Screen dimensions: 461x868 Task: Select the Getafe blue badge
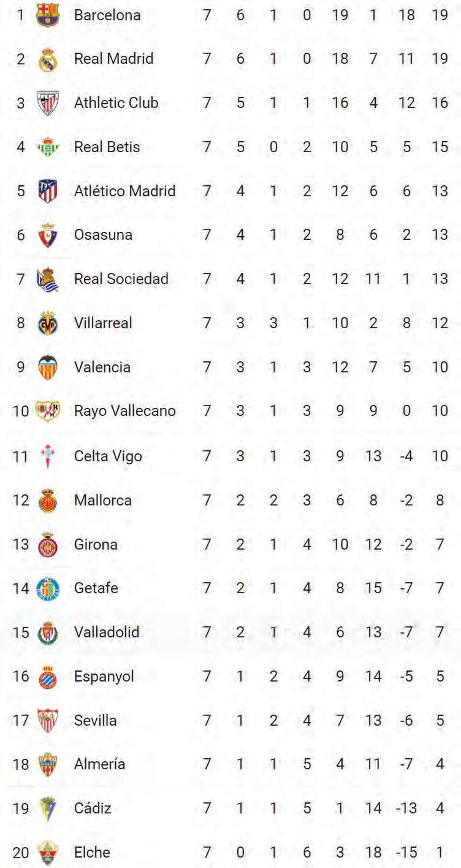(x=47, y=588)
